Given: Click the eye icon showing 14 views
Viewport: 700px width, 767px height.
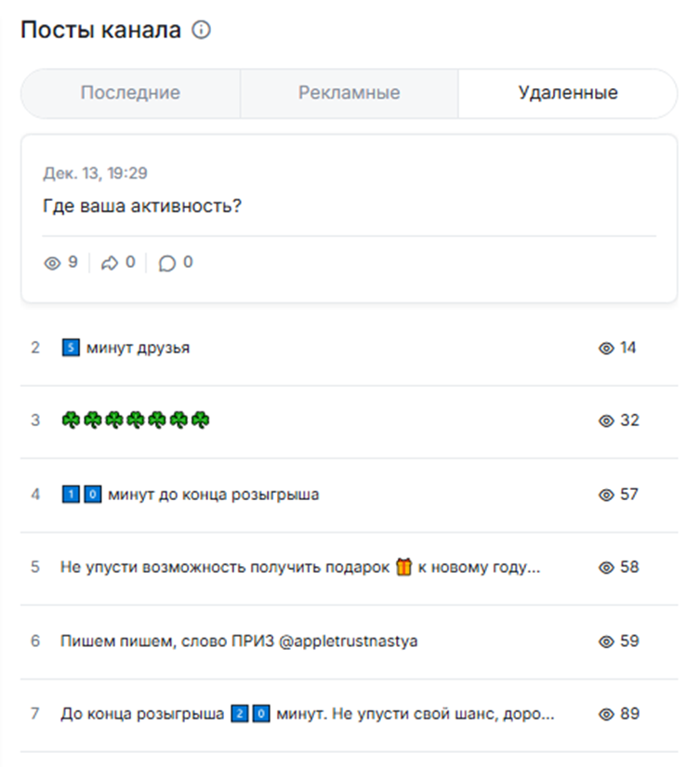Looking at the screenshot, I should (x=606, y=348).
